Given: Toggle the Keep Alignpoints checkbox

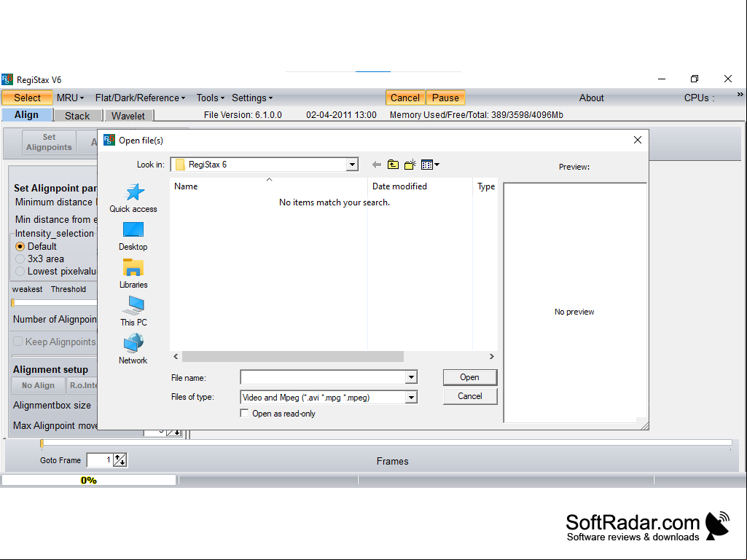Looking at the screenshot, I should (x=18, y=342).
